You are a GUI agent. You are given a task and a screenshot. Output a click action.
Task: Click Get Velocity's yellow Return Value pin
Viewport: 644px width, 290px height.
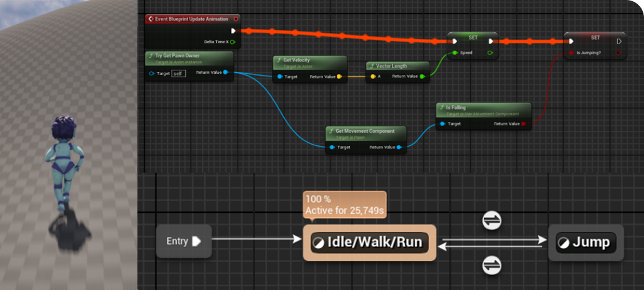point(339,76)
